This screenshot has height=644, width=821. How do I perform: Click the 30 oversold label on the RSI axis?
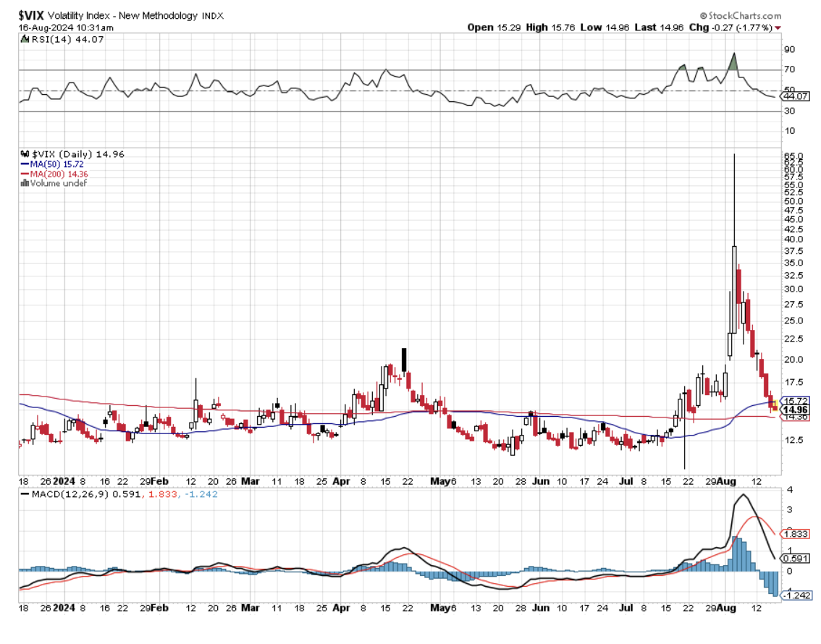click(x=790, y=111)
